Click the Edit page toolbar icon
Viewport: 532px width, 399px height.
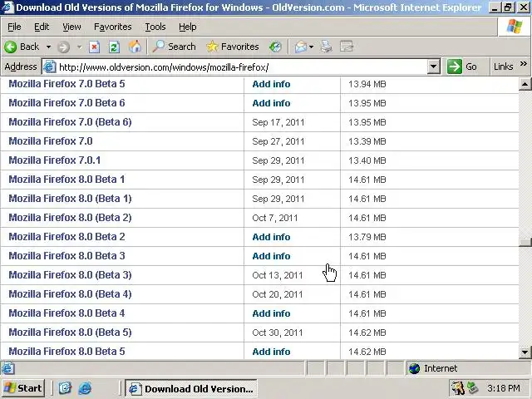point(347,47)
